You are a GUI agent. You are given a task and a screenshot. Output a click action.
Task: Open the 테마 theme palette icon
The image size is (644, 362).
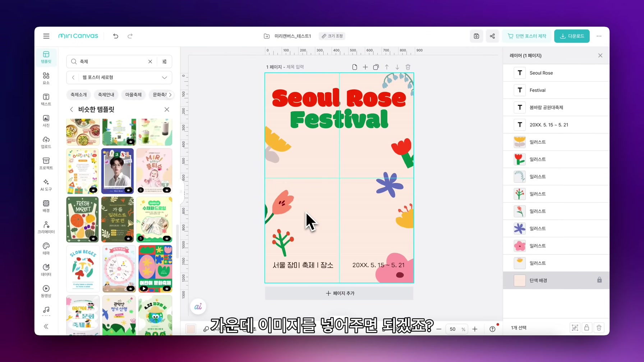pyautogui.click(x=46, y=248)
